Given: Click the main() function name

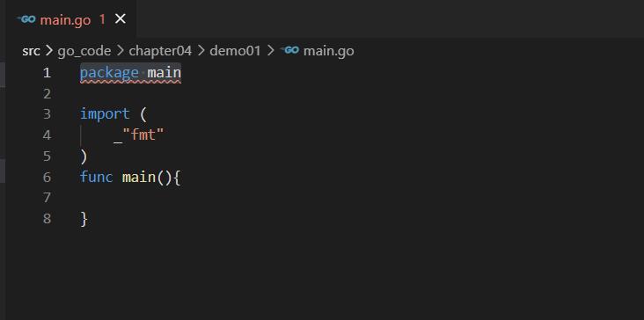Looking at the screenshot, I should [139, 177].
